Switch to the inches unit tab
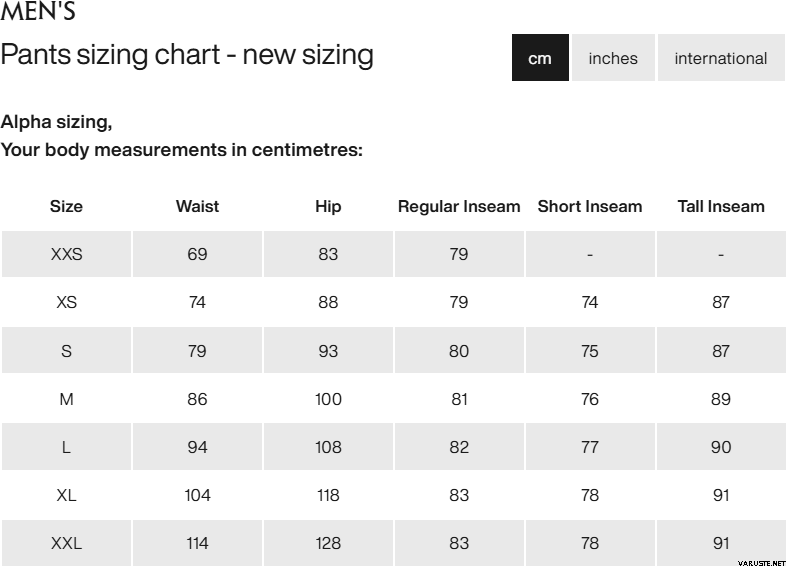 pyautogui.click(x=613, y=58)
